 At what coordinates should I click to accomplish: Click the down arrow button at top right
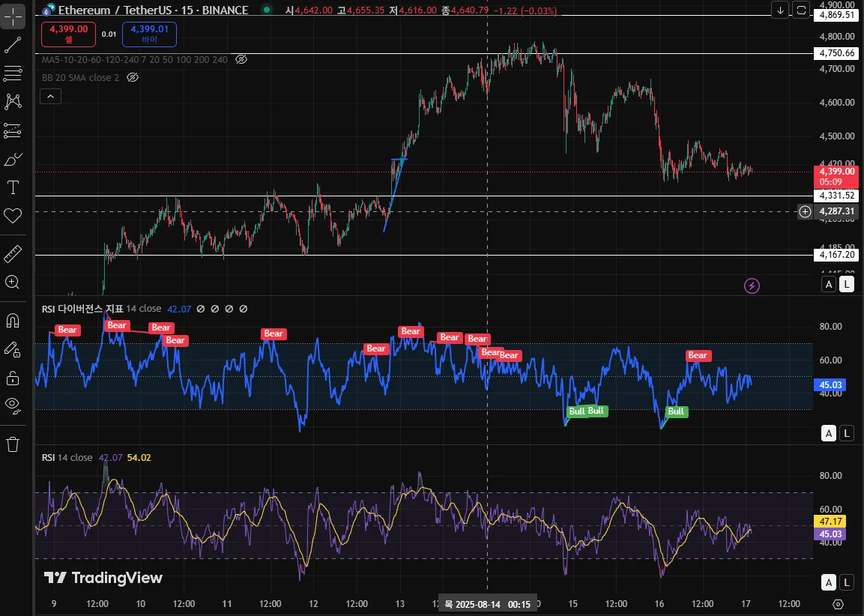coord(780,10)
